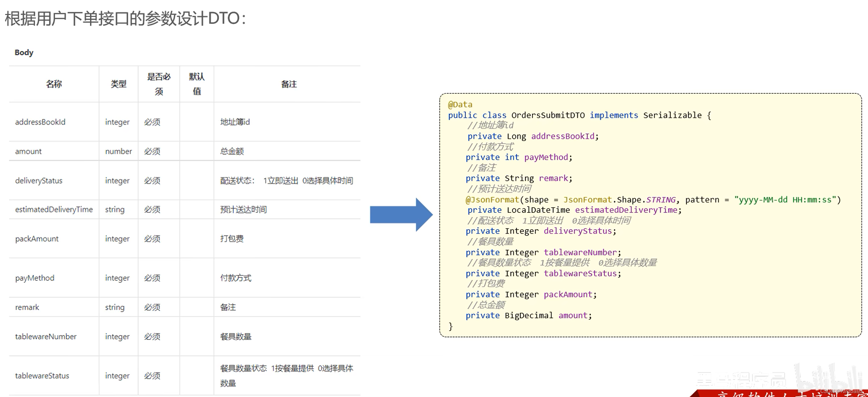This screenshot has width=868, height=397.
Task: Click the Body section heading
Action: (x=24, y=52)
